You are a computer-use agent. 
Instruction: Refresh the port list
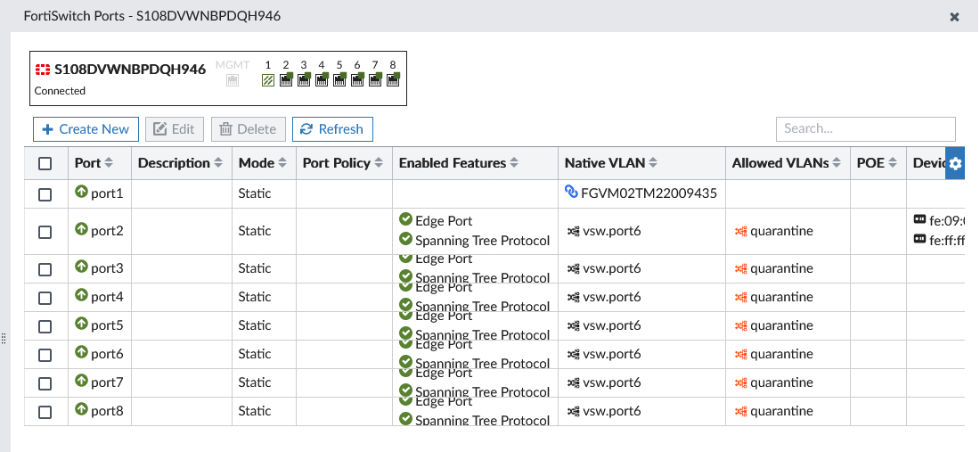[332, 129]
